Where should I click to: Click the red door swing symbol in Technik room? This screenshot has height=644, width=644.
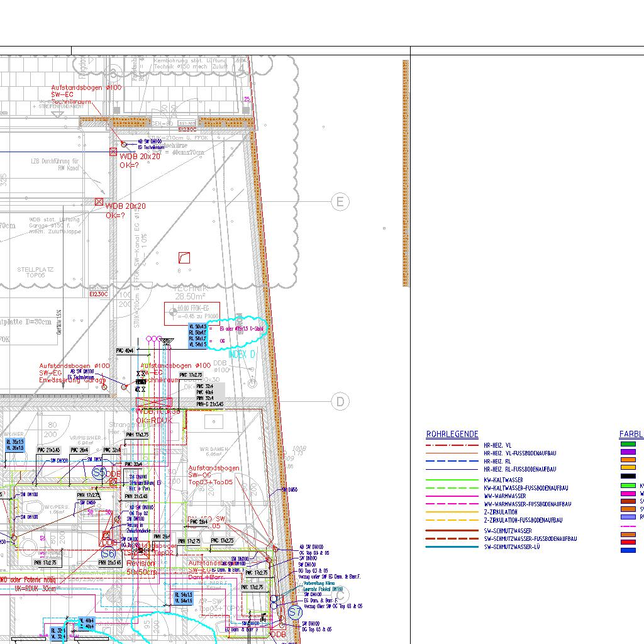coord(184,257)
